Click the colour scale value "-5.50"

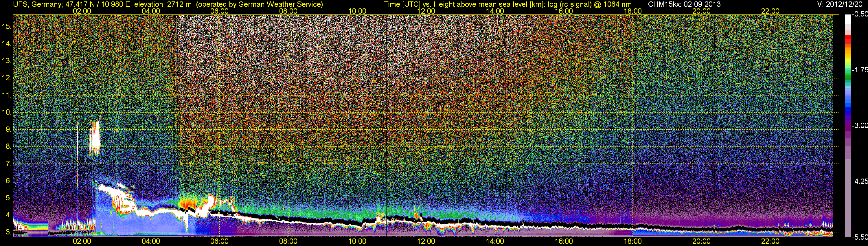pyautogui.click(x=860, y=237)
